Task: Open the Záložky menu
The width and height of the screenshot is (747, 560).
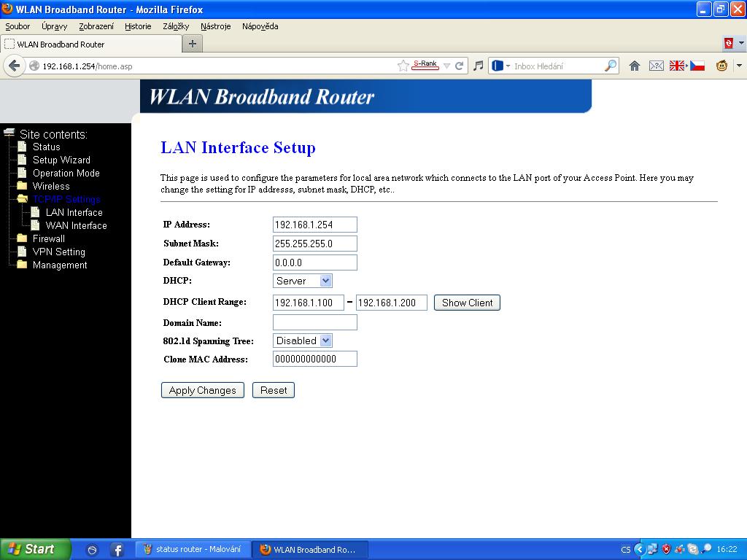Action: [x=176, y=26]
